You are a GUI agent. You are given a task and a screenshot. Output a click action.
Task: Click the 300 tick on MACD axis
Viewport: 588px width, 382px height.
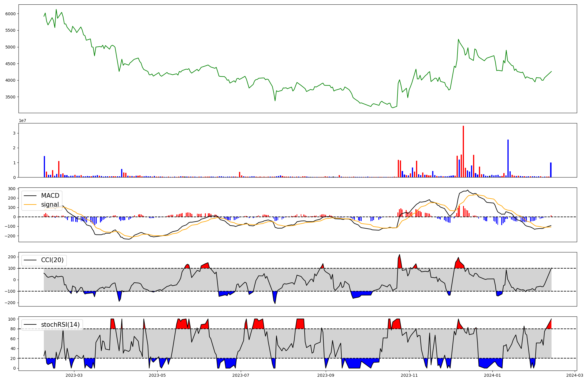click(12, 189)
